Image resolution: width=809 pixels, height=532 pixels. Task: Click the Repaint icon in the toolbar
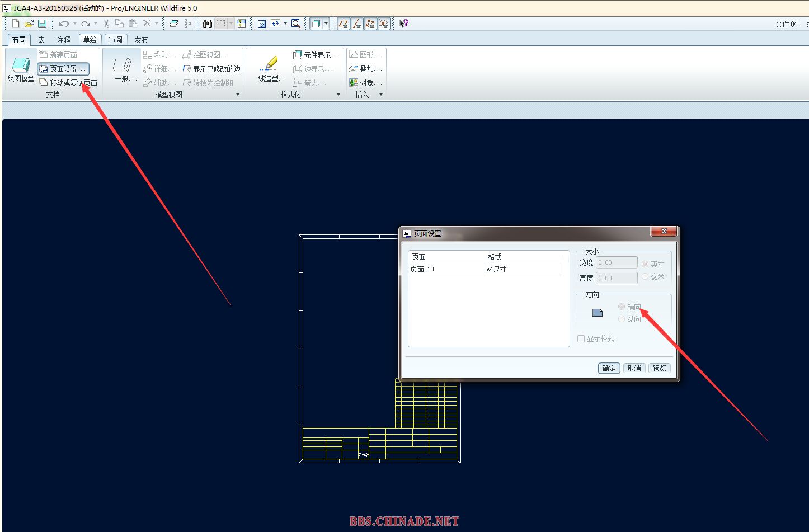point(261,23)
